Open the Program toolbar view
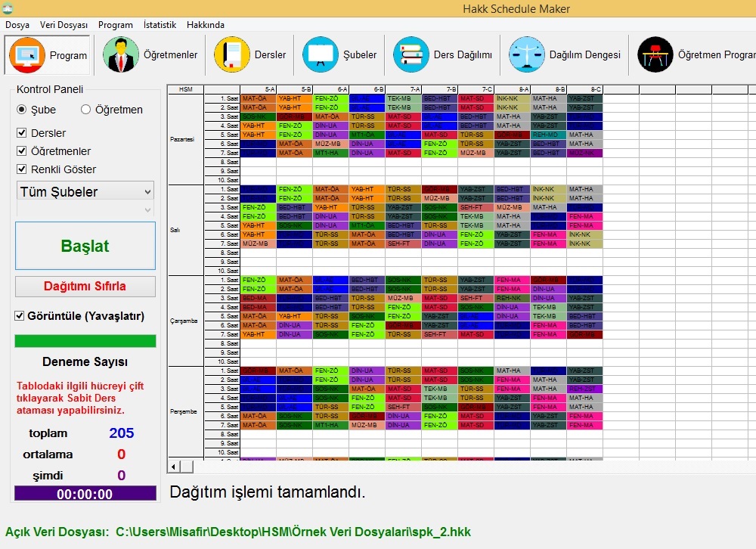Screen dimensions: 756x549 tap(47, 55)
